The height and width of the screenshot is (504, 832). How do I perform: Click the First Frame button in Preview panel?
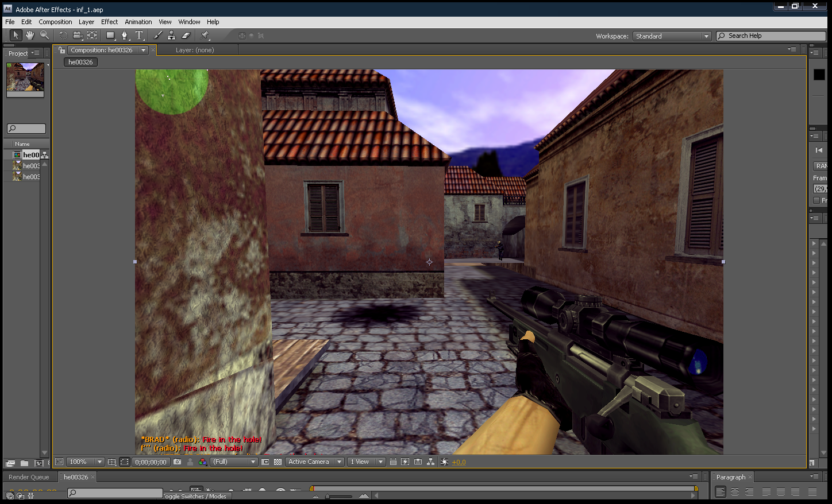819,150
